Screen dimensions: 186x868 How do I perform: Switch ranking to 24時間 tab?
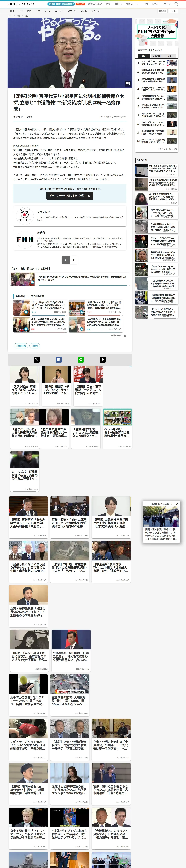157,56
